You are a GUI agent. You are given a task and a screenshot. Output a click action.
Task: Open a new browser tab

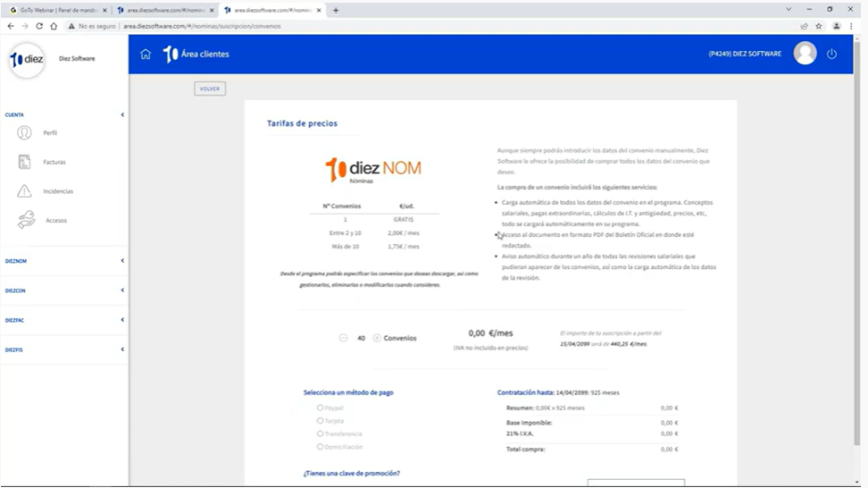[336, 10]
